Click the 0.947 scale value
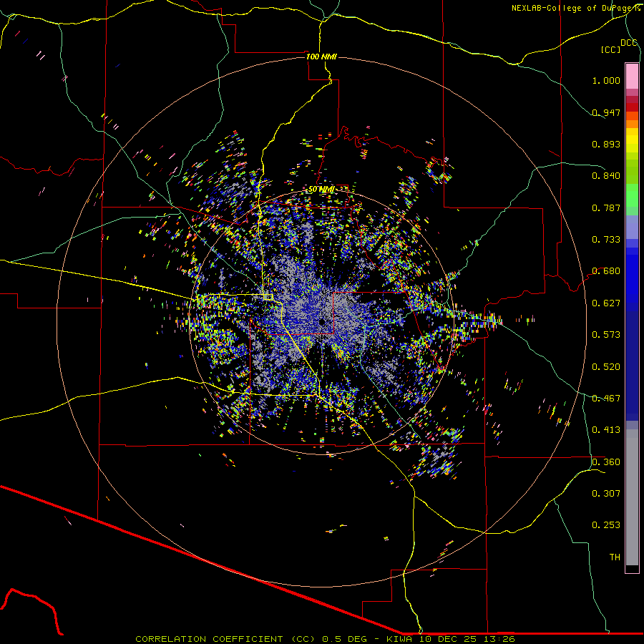 (x=606, y=112)
